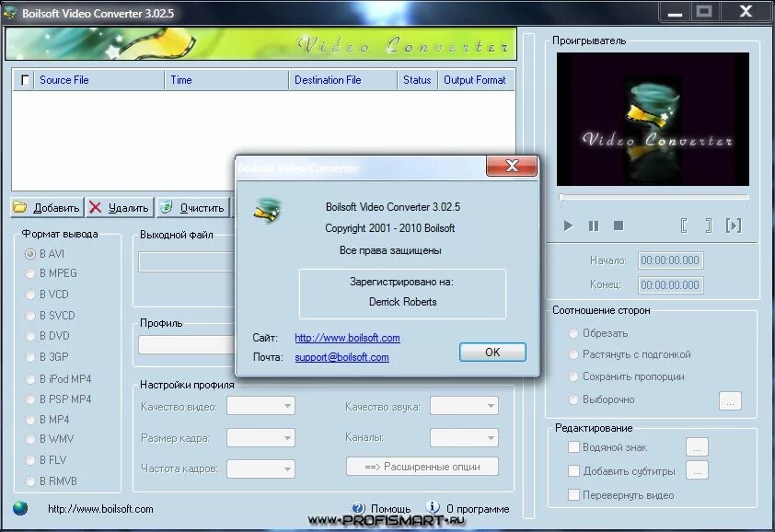The height and width of the screenshot is (532, 775).
Task: Click the Конец time input field
Action: (670, 284)
